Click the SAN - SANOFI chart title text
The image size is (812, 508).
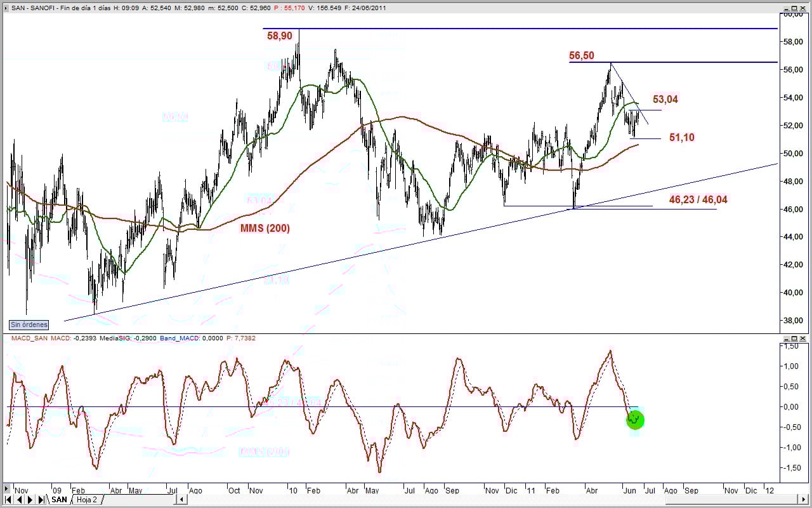coord(34,8)
